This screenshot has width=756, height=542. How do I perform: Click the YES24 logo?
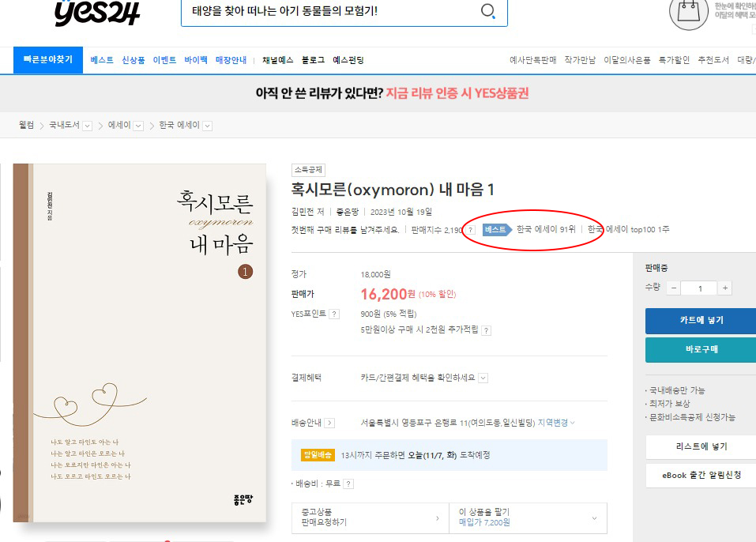pos(97,12)
